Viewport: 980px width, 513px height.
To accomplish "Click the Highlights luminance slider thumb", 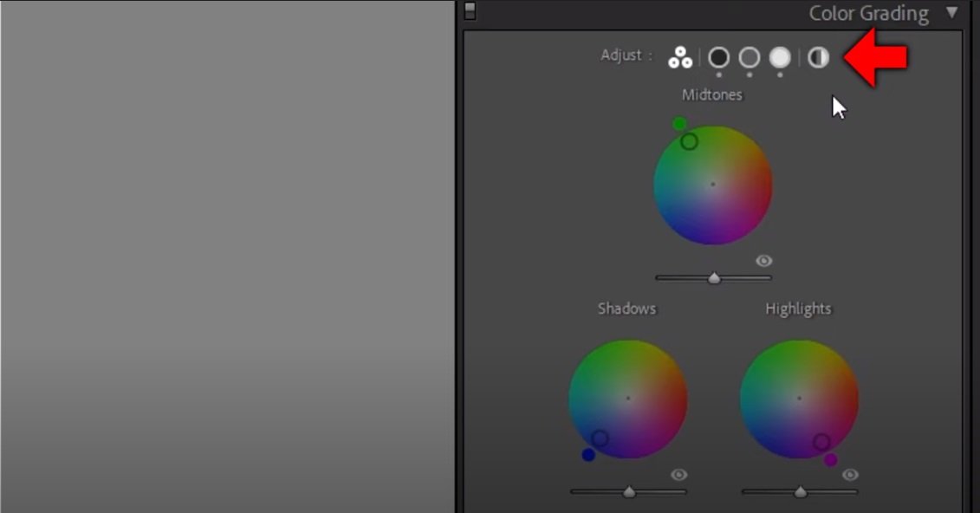I will pyautogui.click(x=801, y=492).
